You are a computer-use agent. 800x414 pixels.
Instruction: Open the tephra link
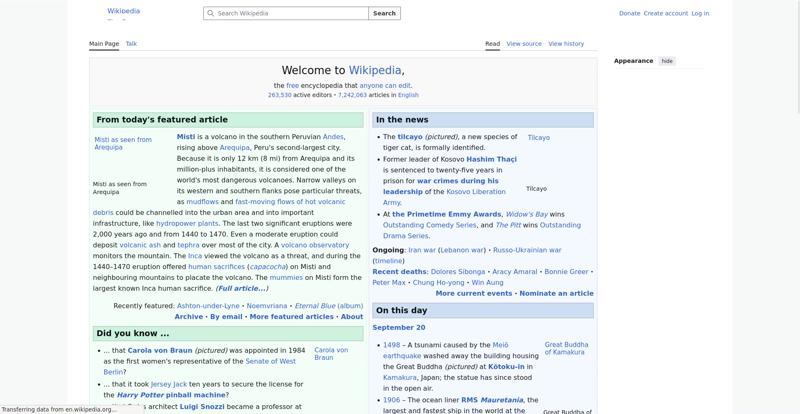188,245
